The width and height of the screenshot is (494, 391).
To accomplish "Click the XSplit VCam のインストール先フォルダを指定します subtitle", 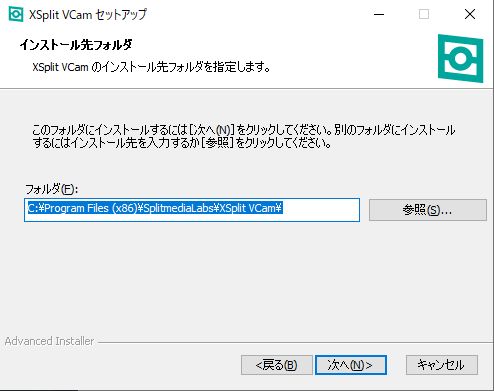I will click(x=151, y=67).
